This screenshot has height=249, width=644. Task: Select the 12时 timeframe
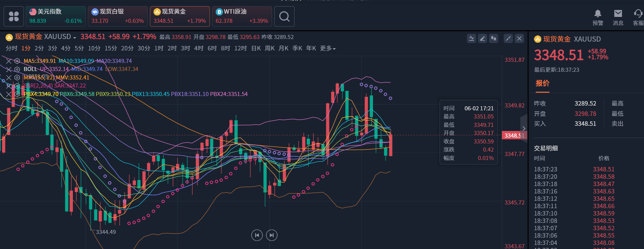240,48
